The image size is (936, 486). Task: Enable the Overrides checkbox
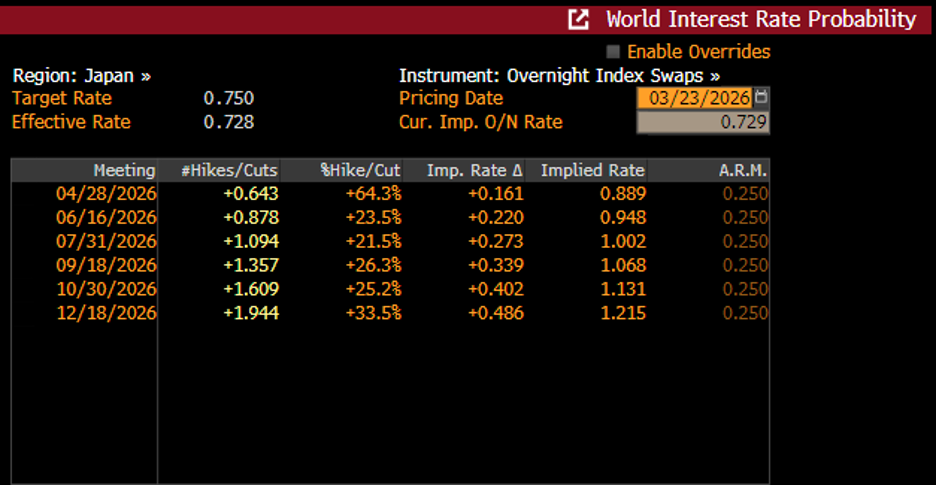(x=613, y=52)
